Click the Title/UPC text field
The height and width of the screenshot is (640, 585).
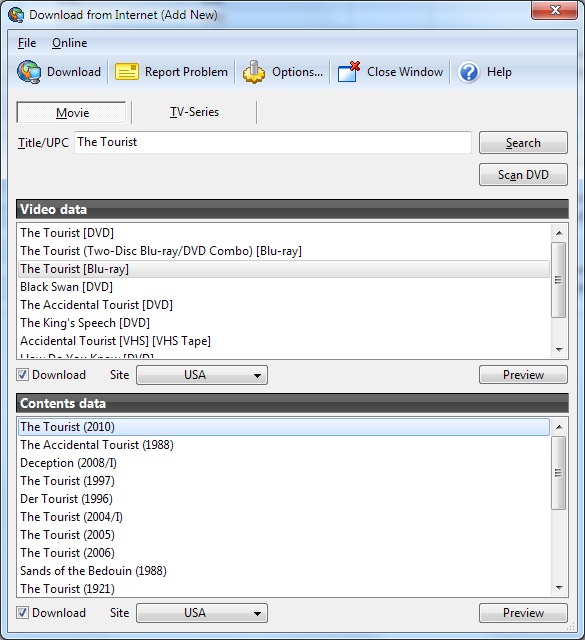pyautogui.click(x=273, y=142)
